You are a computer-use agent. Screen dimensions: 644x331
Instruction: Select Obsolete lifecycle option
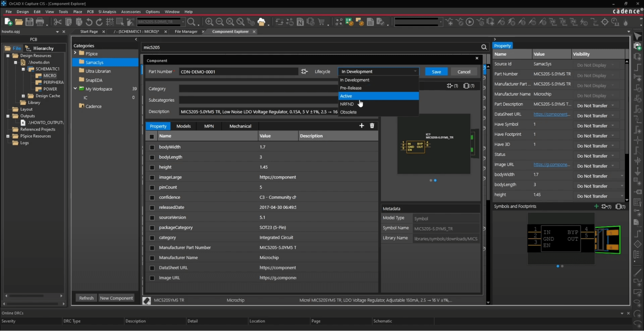tap(379, 112)
